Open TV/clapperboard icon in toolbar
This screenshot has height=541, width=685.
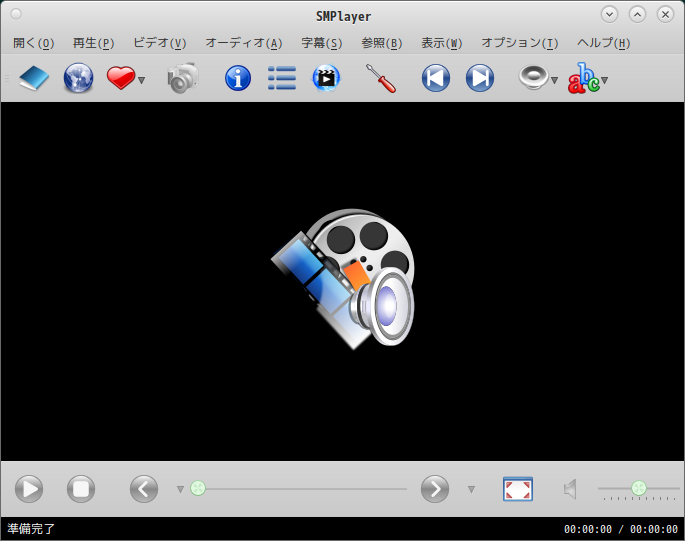(326, 79)
